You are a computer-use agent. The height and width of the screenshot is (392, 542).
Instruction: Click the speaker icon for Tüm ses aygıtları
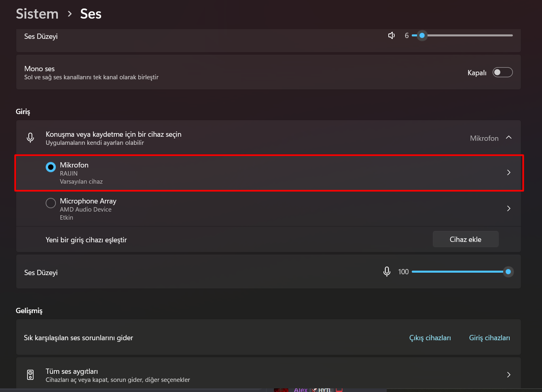tap(30, 375)
